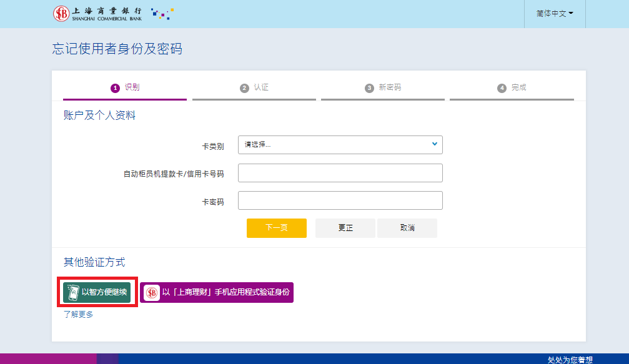The image size is (629, 364).
Task: Click the 账户及个人资料 section heading
Action: tap(99, 115)
